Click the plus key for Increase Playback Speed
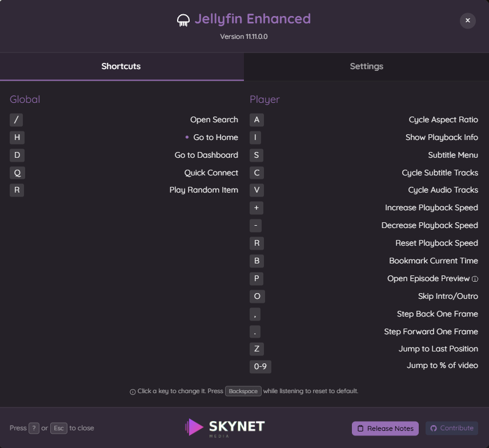 tap(256, 208)
